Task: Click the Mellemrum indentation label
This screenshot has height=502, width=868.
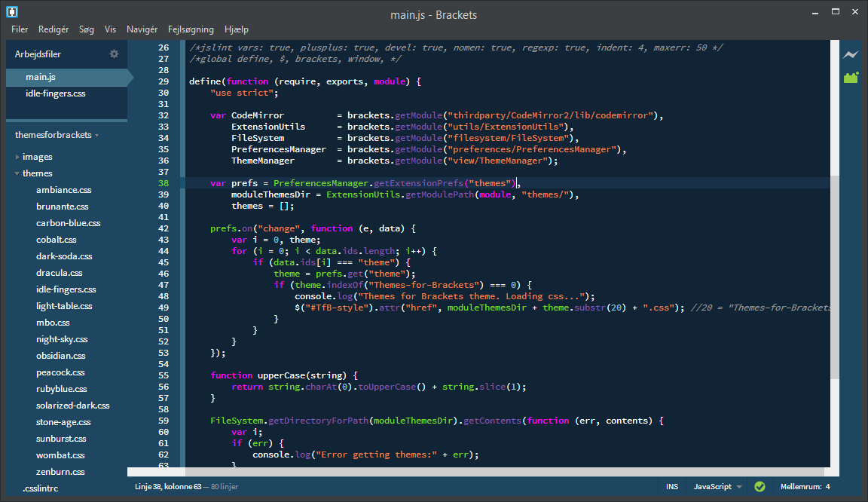Action: click(x=801, y=487)
